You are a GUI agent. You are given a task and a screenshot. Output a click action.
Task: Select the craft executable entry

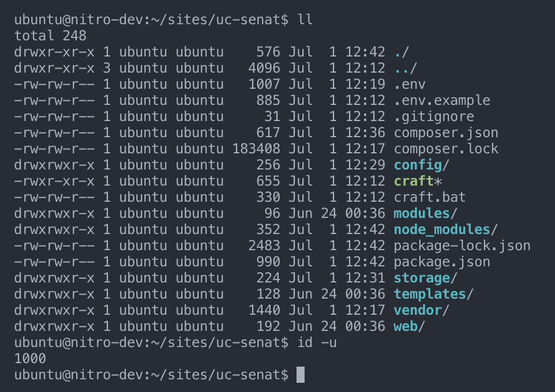[x=413, y=181]
